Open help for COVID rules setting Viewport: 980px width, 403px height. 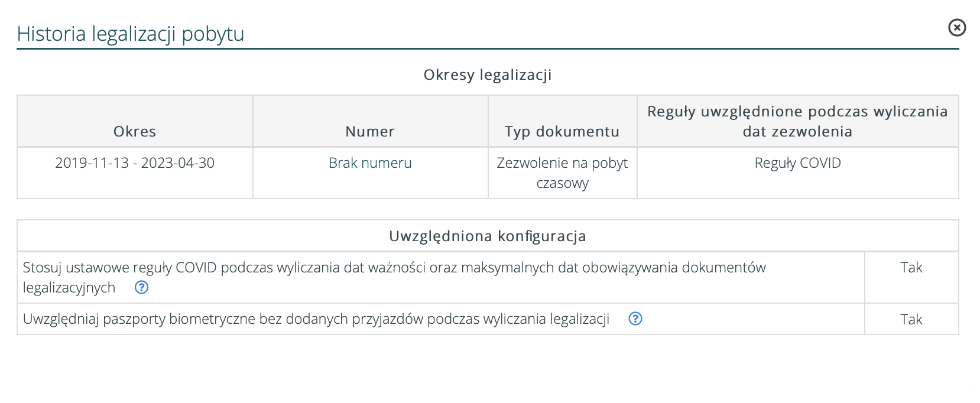pos(141,288)
